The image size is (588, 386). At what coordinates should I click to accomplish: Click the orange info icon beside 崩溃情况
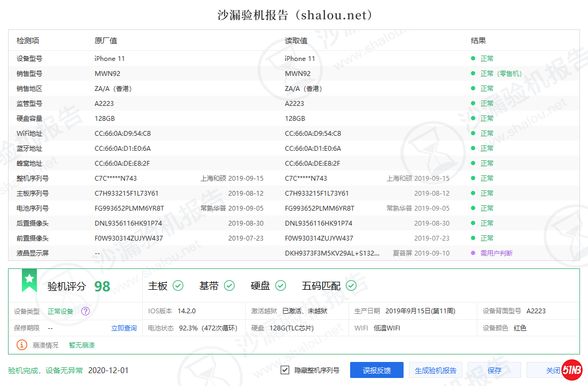[22, 345]
